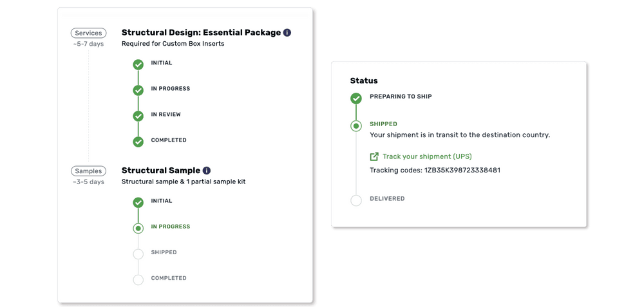
Task: Click empty Shipped step circle under Structural Sample
Action: pyautogui.click(x=138, y=254)
